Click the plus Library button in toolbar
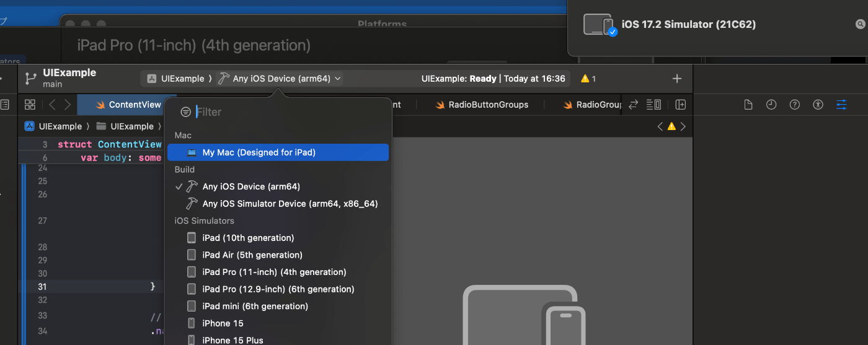Image resolution: width=868 pixels, height=345 pixels. [x=677, y=79]
